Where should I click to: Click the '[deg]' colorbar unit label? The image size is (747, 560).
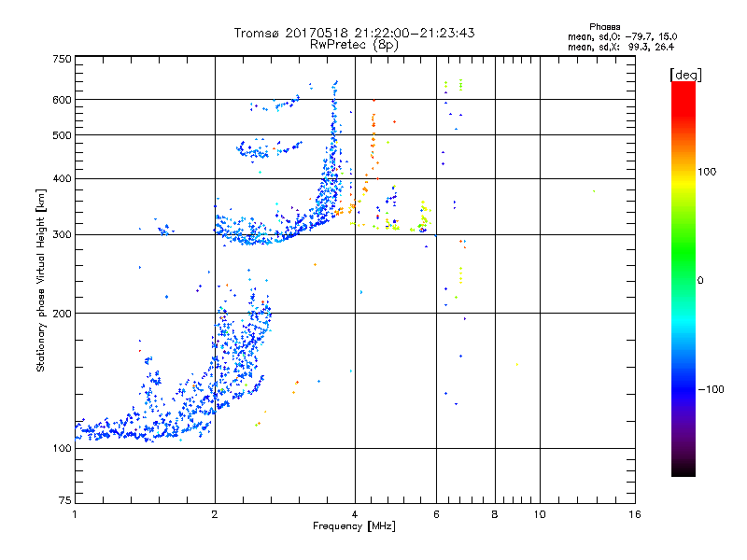click(685, 75)
